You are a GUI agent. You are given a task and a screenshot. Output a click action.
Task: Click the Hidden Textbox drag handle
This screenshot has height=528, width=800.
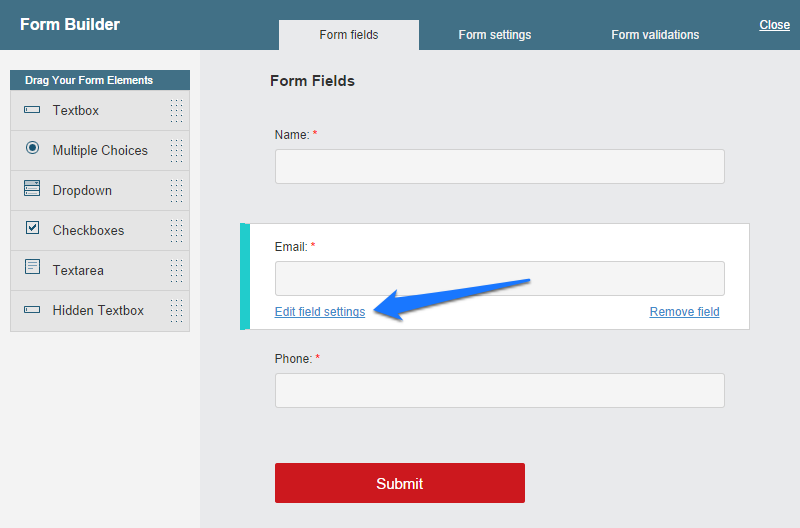tap(176, 310)
